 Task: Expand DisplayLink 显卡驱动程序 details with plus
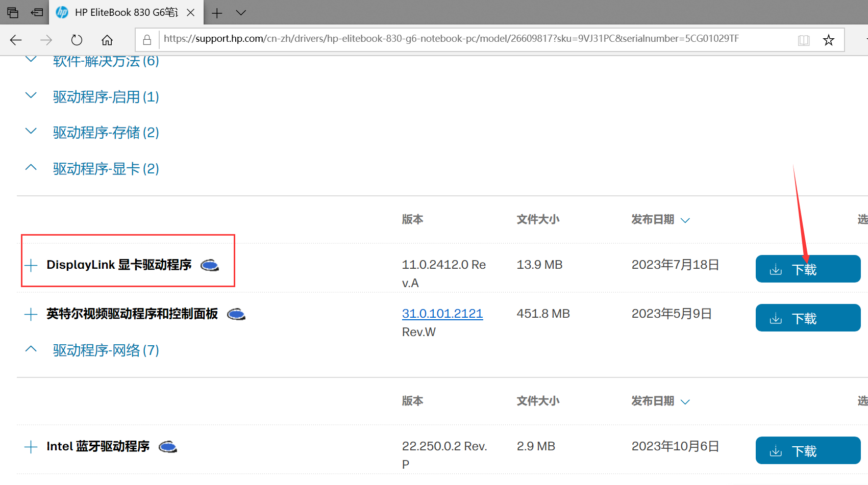click(31, 265)
